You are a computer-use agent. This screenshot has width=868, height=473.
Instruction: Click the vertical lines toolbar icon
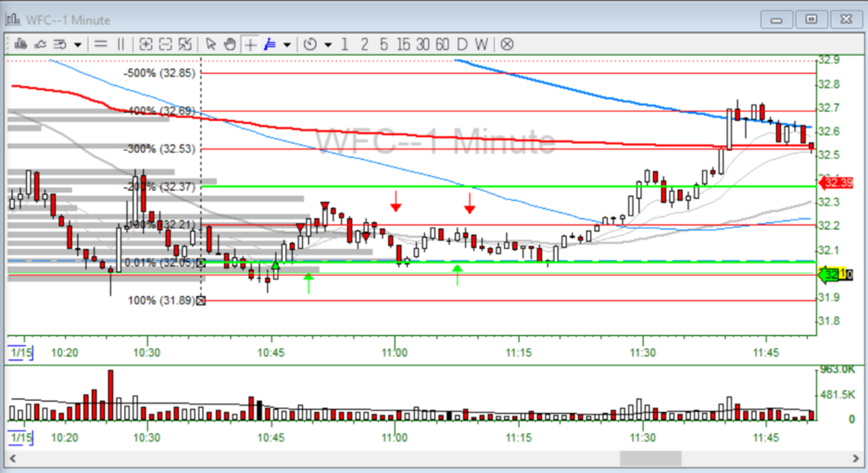click(121, 44)
